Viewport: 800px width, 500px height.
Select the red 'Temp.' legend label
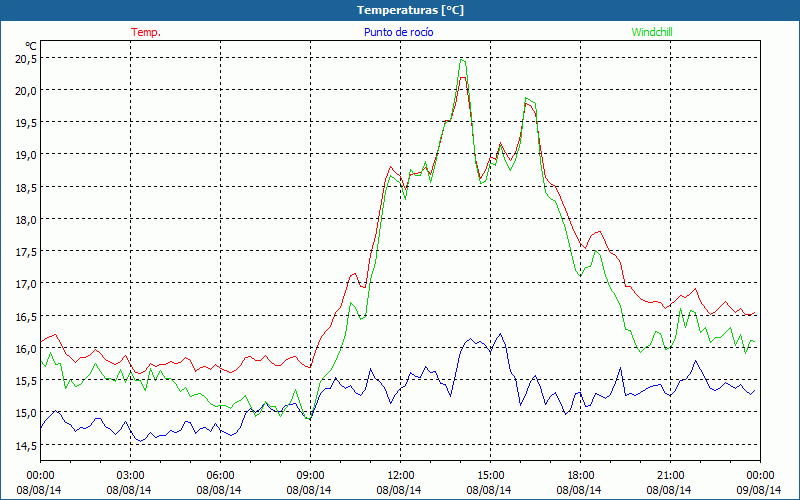[146, 32]
